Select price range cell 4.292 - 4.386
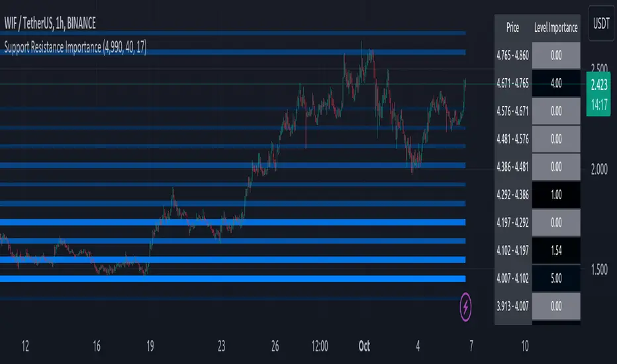Image resolution: width=617 pixels, height=364 pixels. coord(512,195)
